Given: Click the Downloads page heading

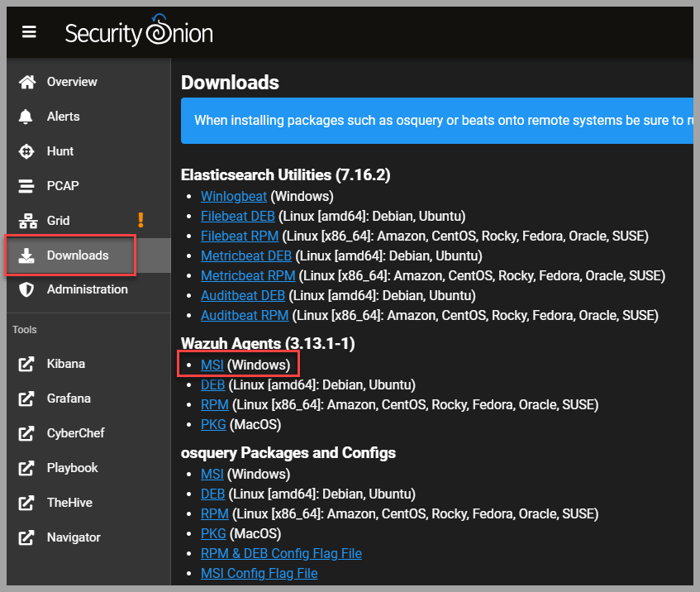Looking at the screenshot, I should (x=230, y=83).
